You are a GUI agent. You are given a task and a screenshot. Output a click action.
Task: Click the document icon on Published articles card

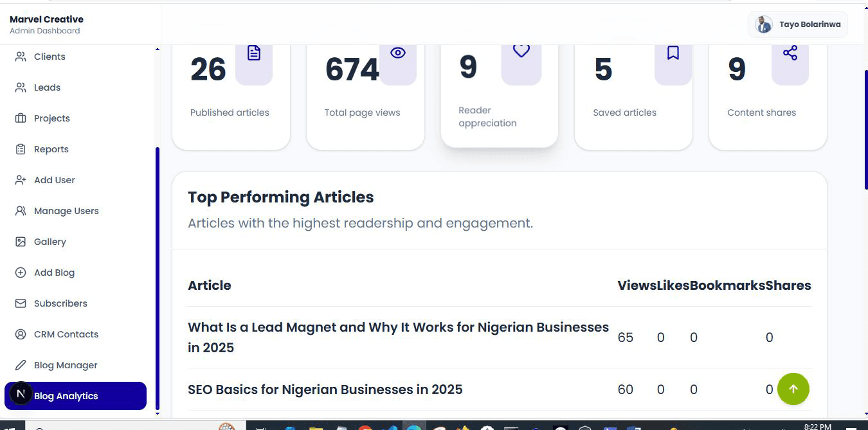point(254,53)
